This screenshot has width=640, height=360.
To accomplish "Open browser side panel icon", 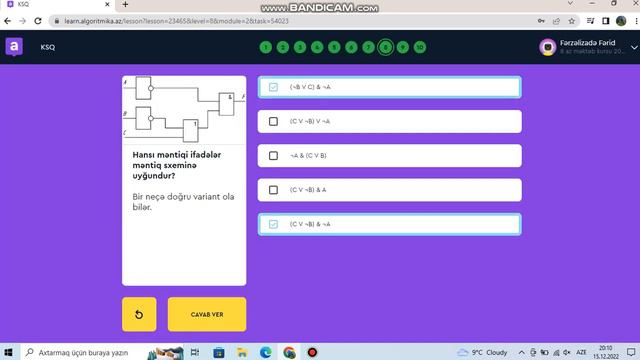I will pyautogui.click(x=606, y=21).
